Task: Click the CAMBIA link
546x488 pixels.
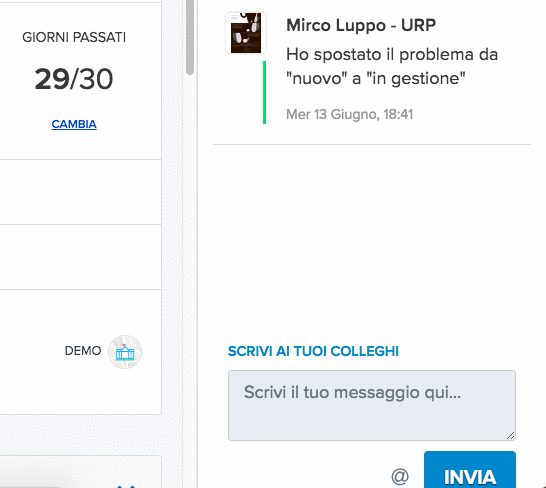Action: click(x=74, y=124)
